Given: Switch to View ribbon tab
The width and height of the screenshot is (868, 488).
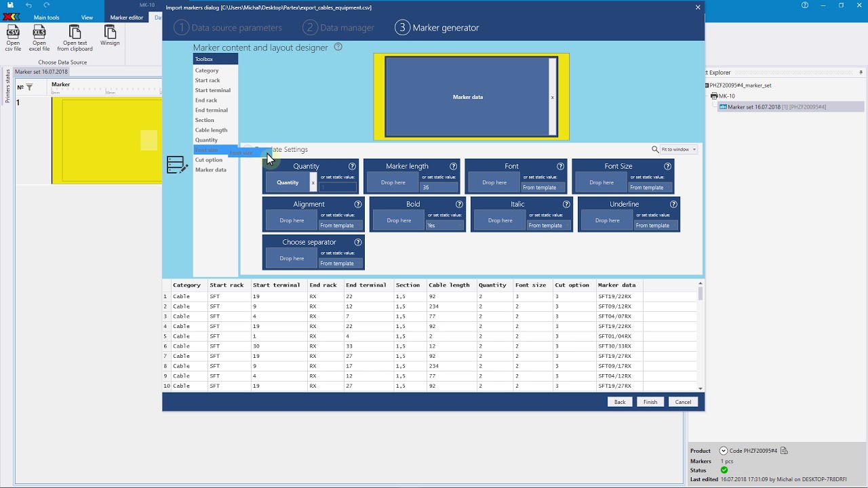Looking at the screenshot, I should [87, 17].
